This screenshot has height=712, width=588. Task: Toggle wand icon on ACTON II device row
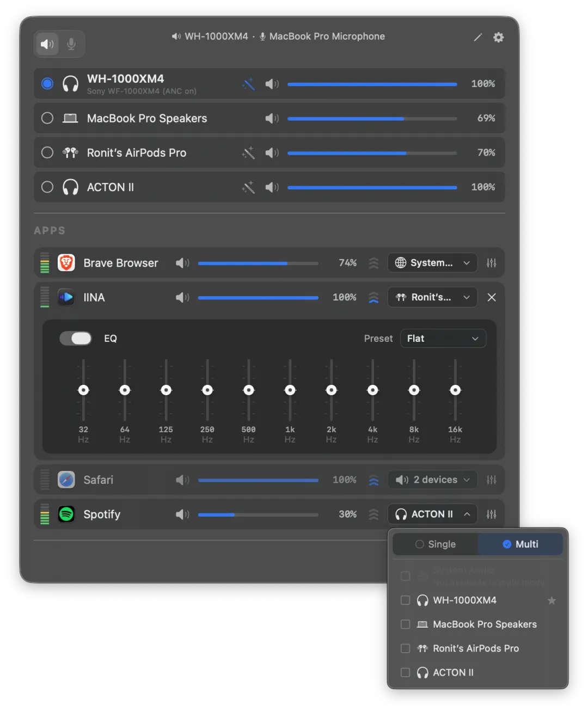tap(248, 187)
